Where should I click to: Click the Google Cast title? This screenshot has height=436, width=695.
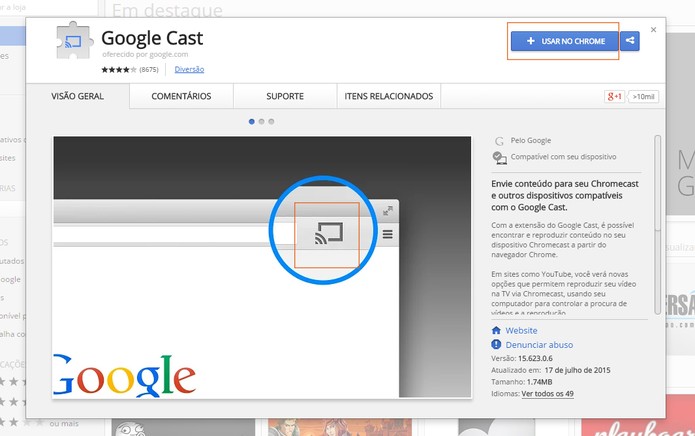click(152, 38)
